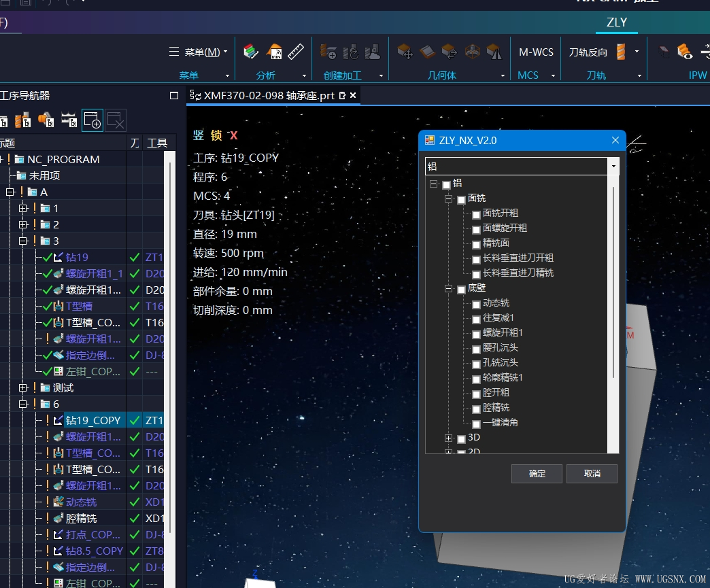Check the 面铣开粗 checkbox

[476, 215]
